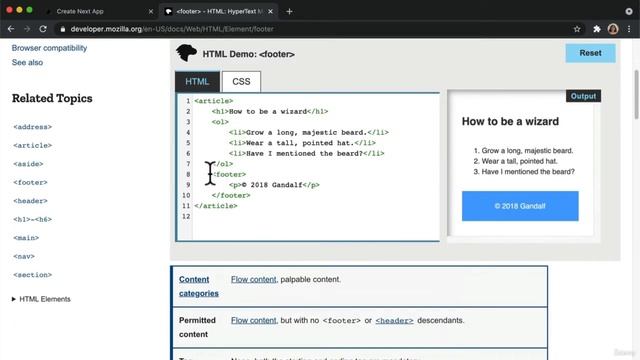Open the <nav> related topic

[24, 256]
